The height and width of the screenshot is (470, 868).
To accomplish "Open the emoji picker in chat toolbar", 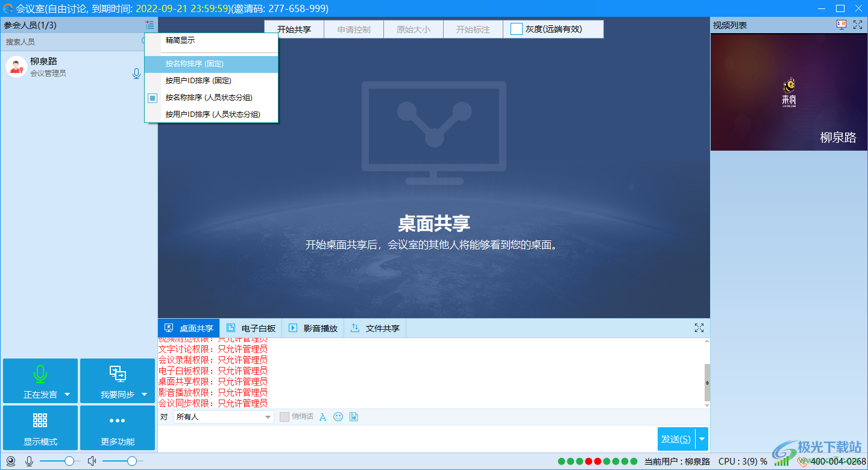I will click(339, 416).
